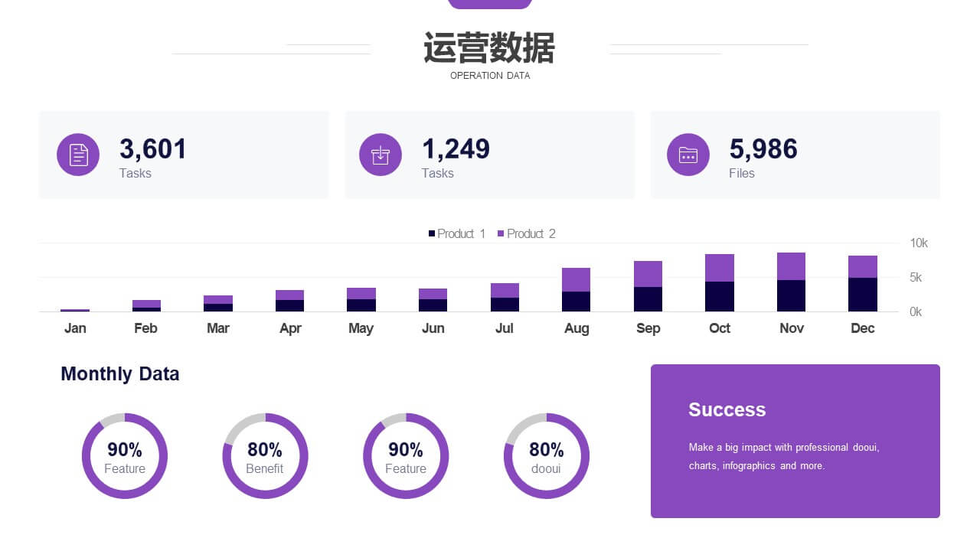Screen dimensions: 980x551
Task: Click the Nov stacked bar
Action: pyautogui.click(x=791, y=283)
